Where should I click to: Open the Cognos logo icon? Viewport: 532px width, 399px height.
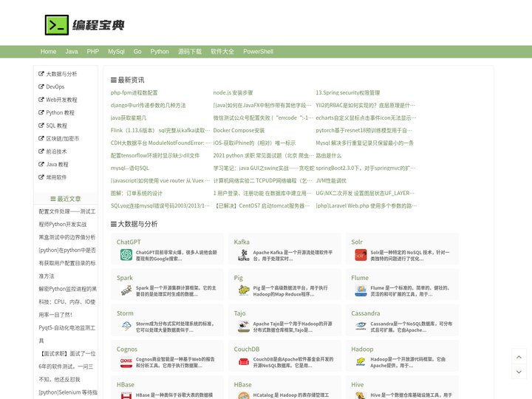(x=126, y=361)
